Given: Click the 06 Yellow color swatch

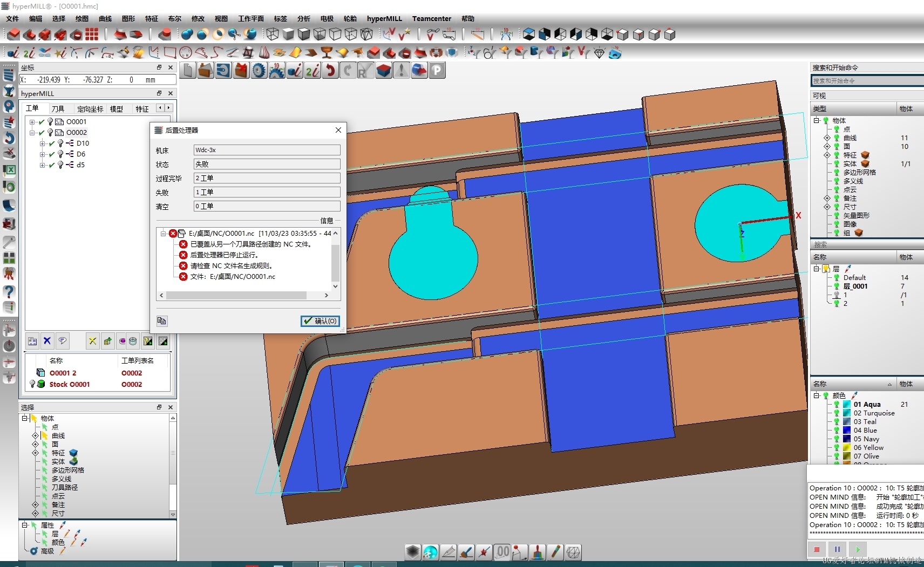Looking at the screenshot, I should click(x=847, y=448).
